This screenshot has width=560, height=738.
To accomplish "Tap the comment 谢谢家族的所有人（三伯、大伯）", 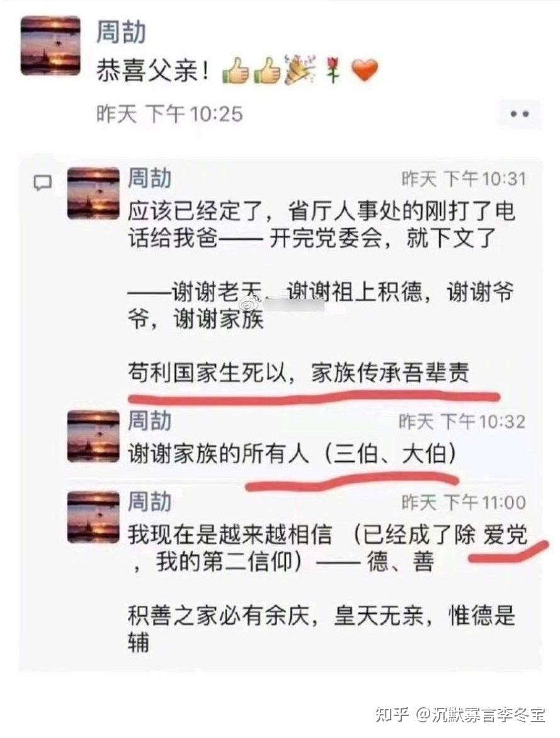I will tap(292, 454).
